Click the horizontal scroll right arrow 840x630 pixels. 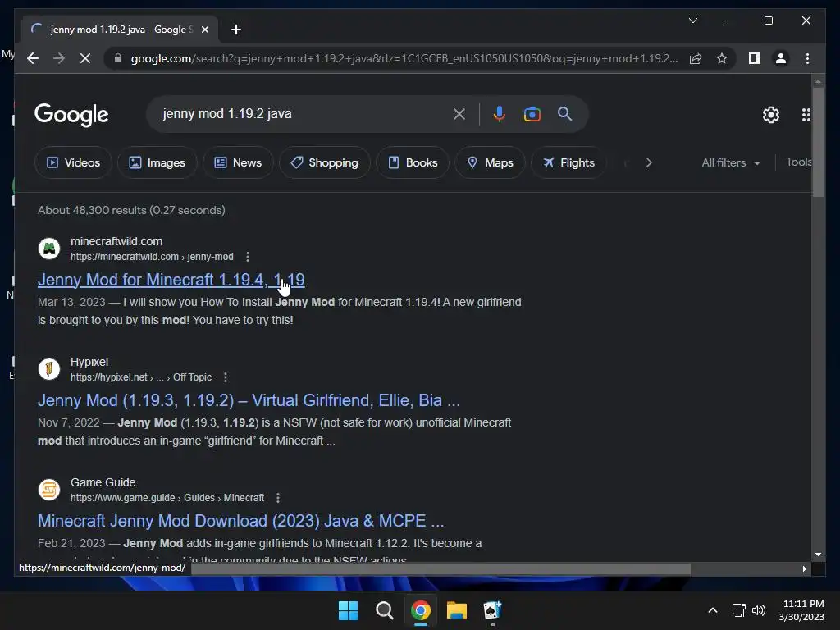tap(804, 568)
